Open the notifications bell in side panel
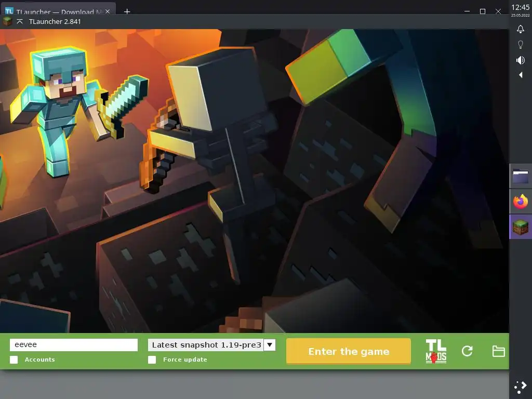This screenshot has height=399, width=532. click(521, 29)
